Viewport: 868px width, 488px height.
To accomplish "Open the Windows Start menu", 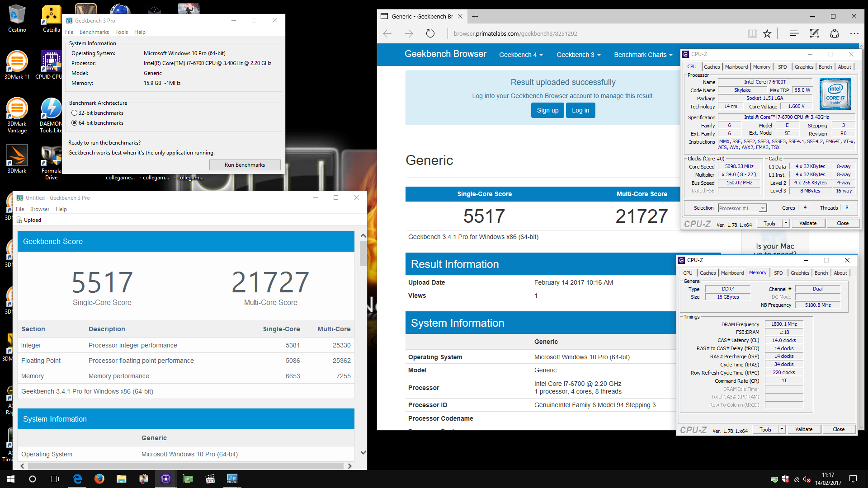I will 11,479.
